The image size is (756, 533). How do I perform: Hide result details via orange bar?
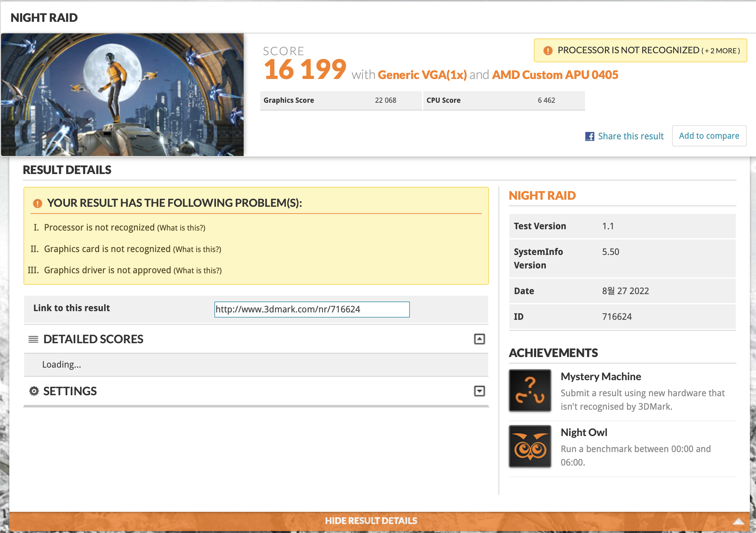371,520
